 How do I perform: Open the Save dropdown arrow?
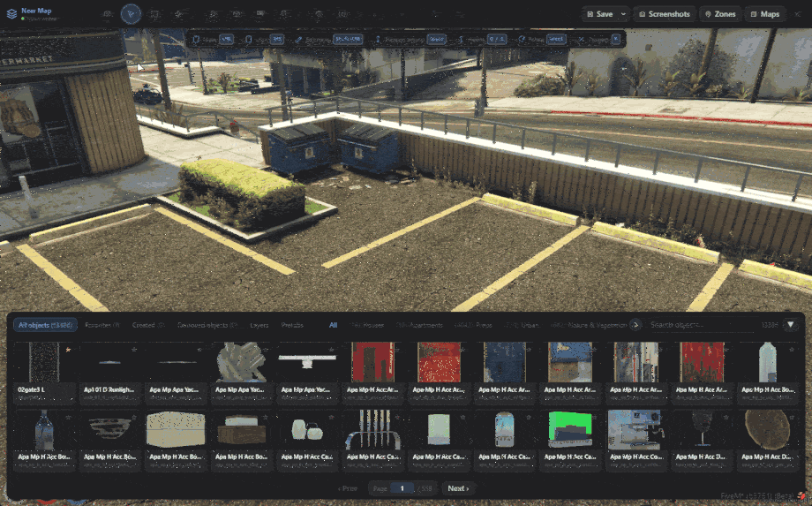point(623,14)
